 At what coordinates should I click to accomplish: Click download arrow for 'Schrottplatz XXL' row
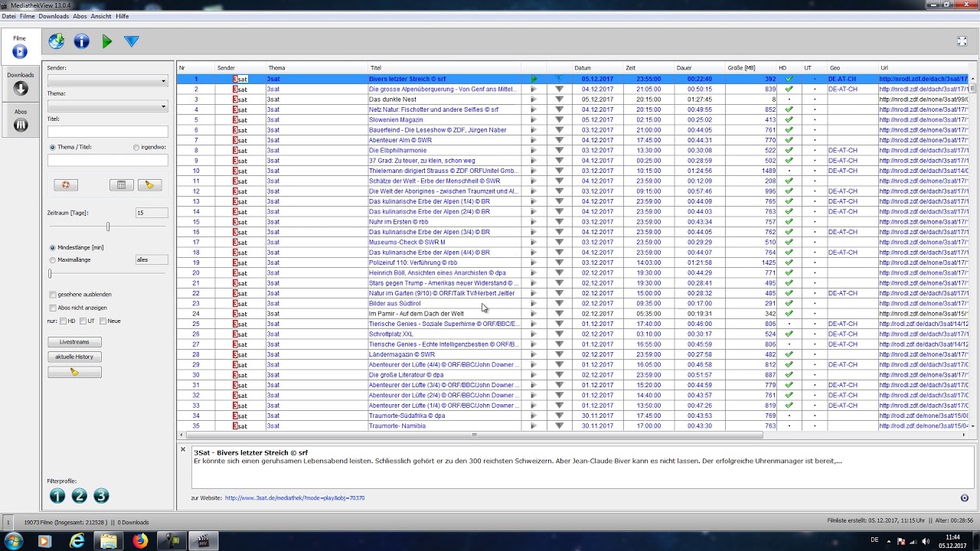coord(559,334)
